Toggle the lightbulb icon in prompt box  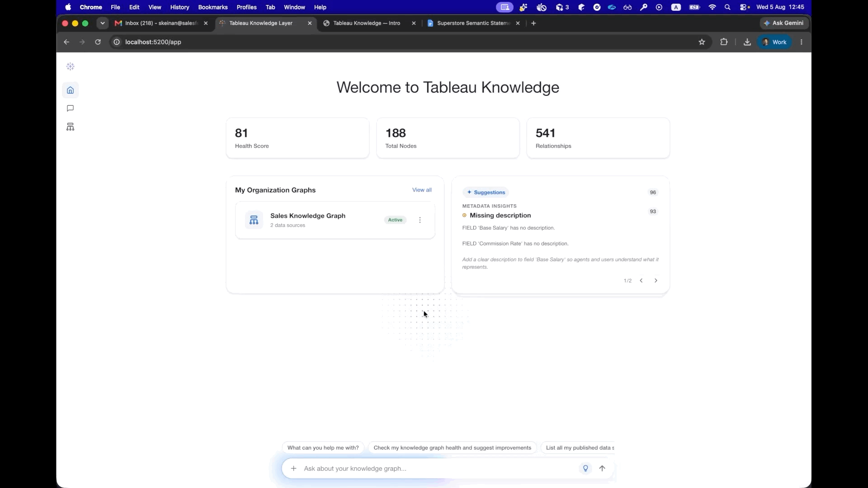(x=585, y=469)
